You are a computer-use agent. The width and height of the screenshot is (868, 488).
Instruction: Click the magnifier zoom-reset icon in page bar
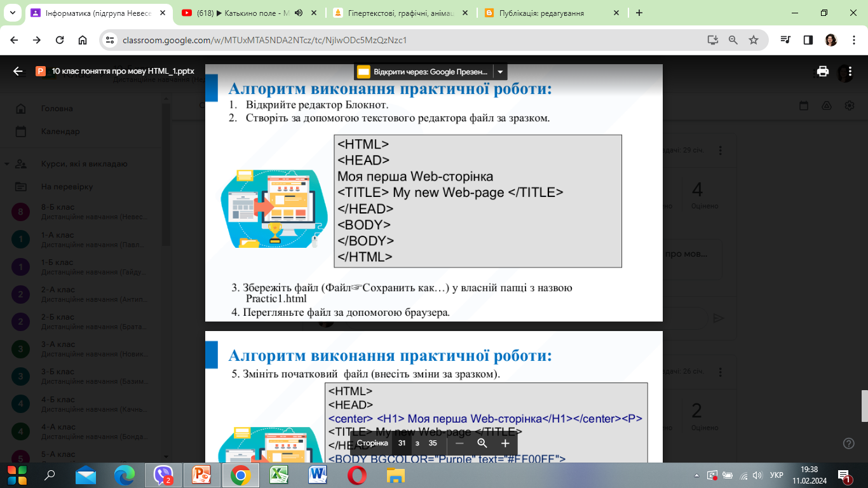pos(482,444)
